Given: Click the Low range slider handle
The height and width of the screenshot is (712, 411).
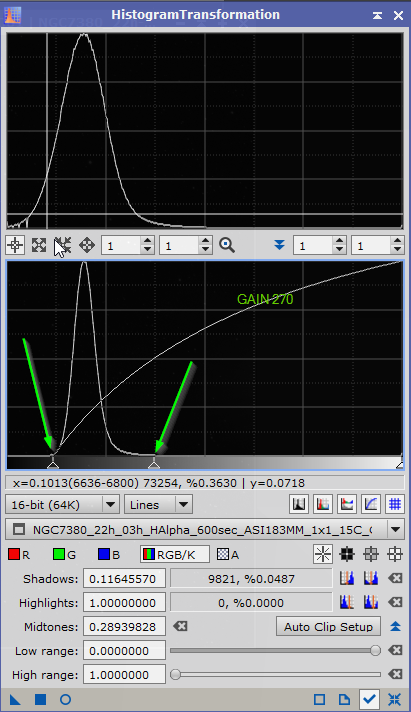Looking at the screenshot, I should tap(376, 651).
